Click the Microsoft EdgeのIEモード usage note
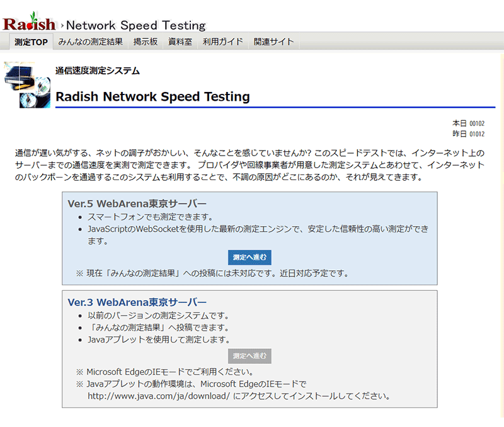Image resolution: width=504 pixels, height=427 pixels. tap(169, 372)
